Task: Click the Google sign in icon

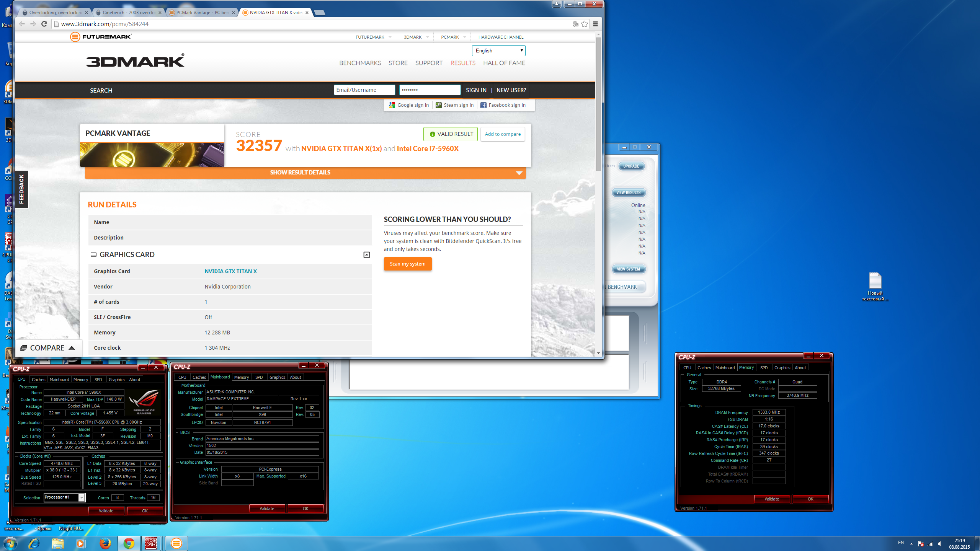Action: pyautogui.click(x=392, y=105)
